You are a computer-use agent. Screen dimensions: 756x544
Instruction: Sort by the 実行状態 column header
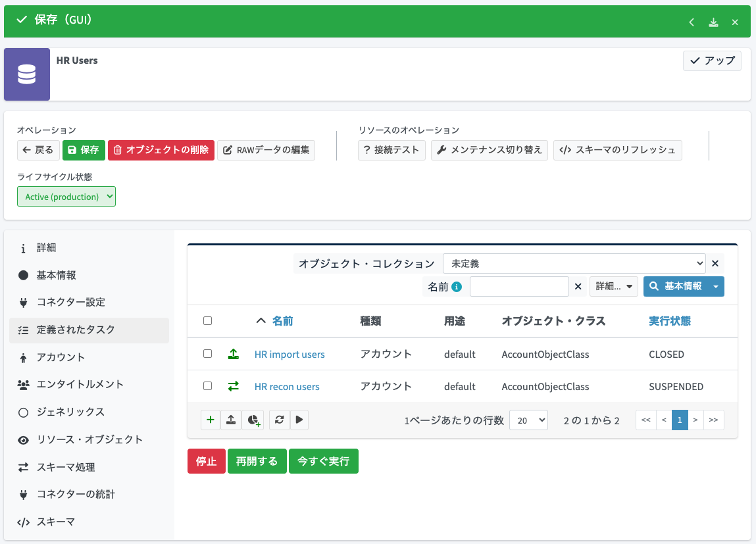point(670,321)
